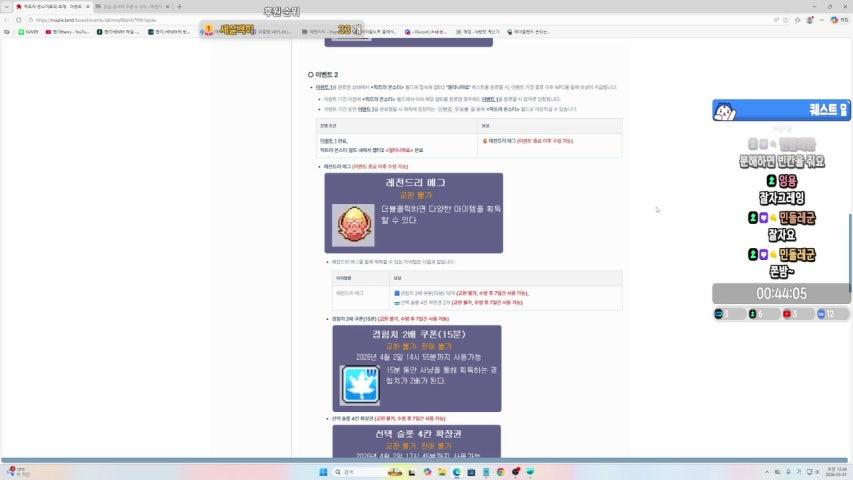Open the taskbar clock and date
853x480 pixels.
[x=837, y=472]
